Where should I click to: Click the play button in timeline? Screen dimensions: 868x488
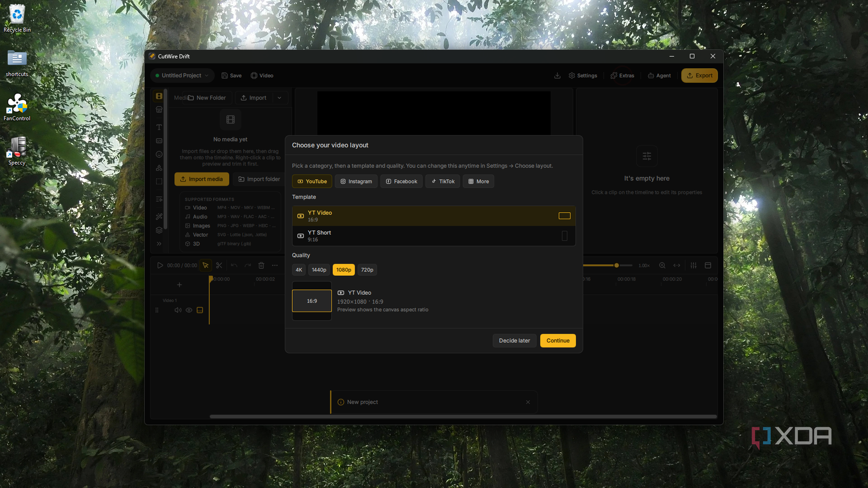pos(160,265)
